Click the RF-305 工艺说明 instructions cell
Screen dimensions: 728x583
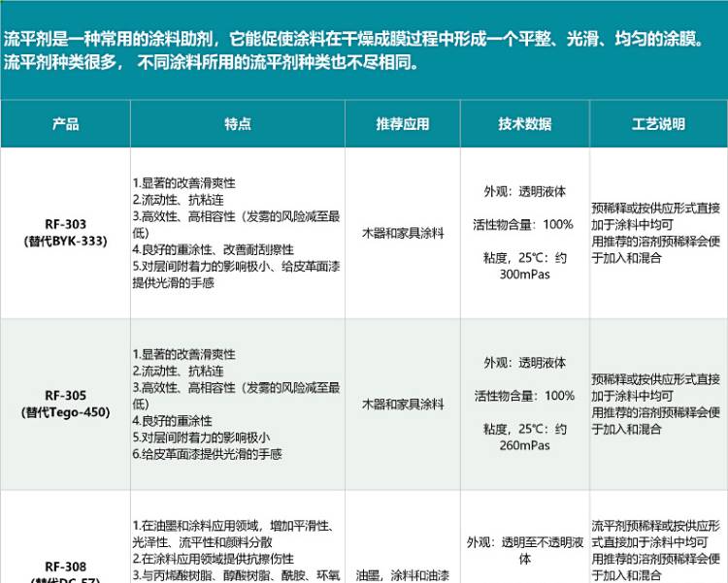coord(656,404)
